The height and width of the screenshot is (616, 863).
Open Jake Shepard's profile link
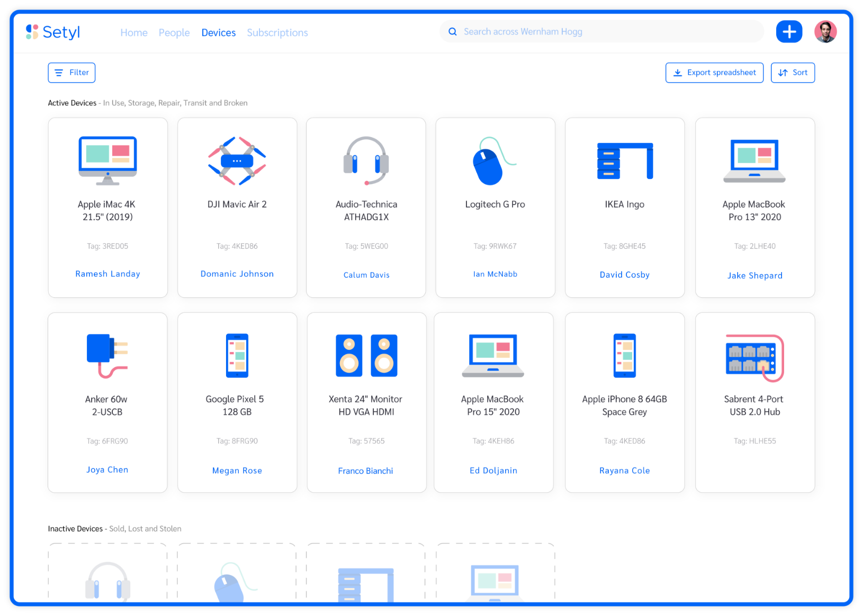[754, 276]
